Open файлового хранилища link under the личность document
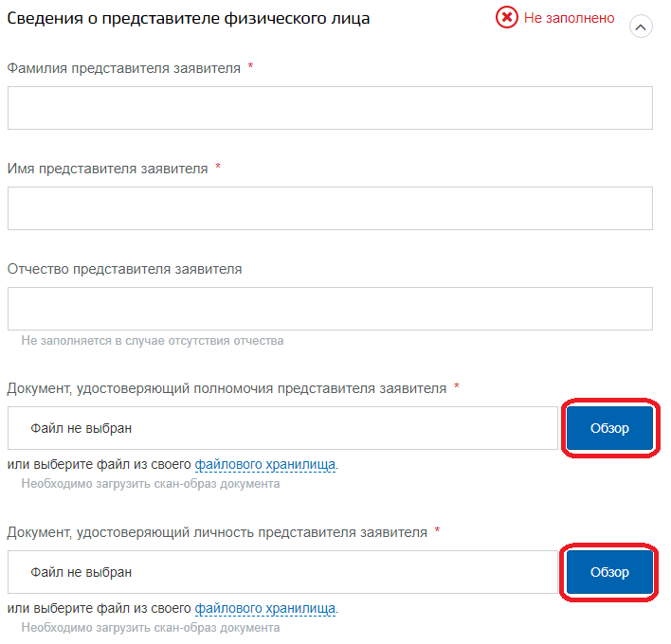This screenshot has width=671, height=644. (x=264, y=608)
